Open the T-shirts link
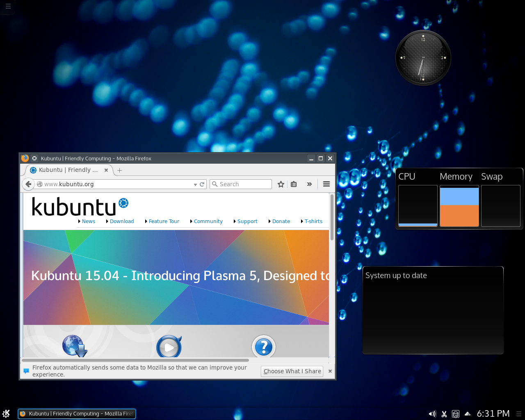This screenshot has width=525, height=420. pos(313,221)
